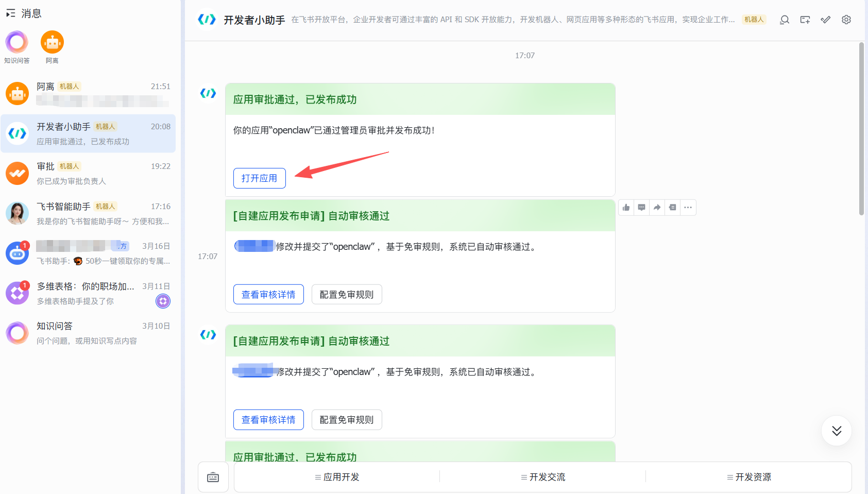The height and width of the screenshot is (494, 868).
Task: Click the 应用审批通过，已发布成功 card title
Action: [x=295, y=99]
